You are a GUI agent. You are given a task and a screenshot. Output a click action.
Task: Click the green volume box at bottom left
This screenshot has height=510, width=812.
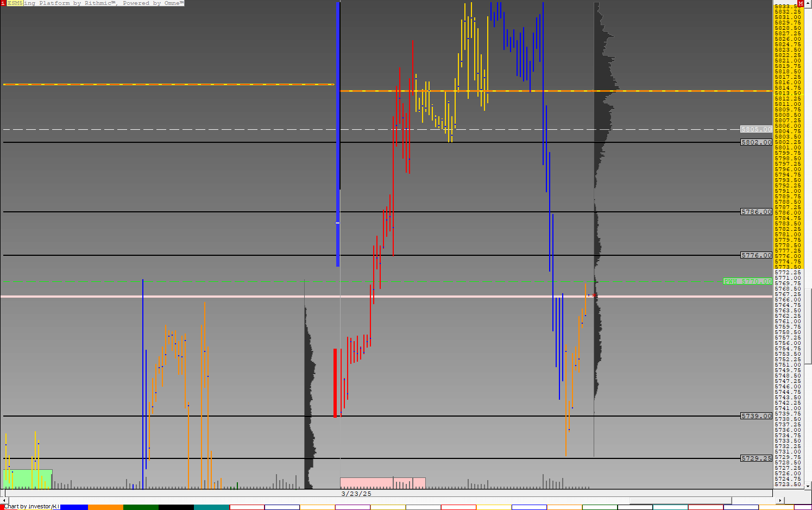28,479
